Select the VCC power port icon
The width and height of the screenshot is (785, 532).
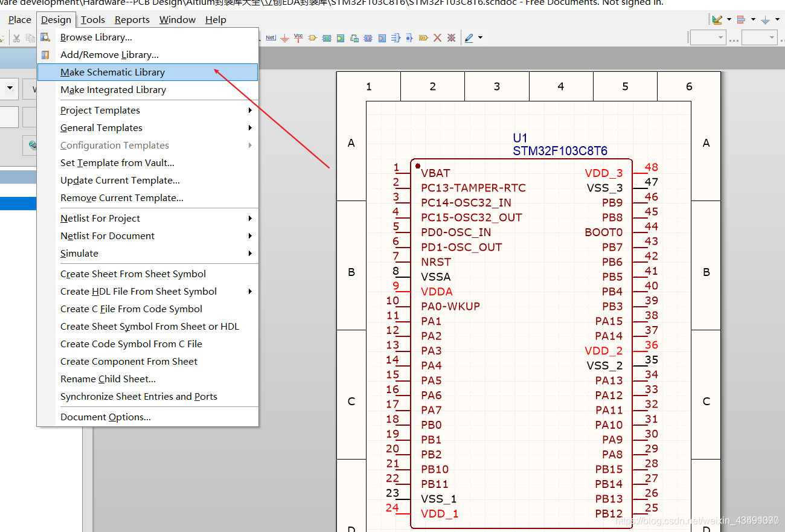click(x=298, y=37)
